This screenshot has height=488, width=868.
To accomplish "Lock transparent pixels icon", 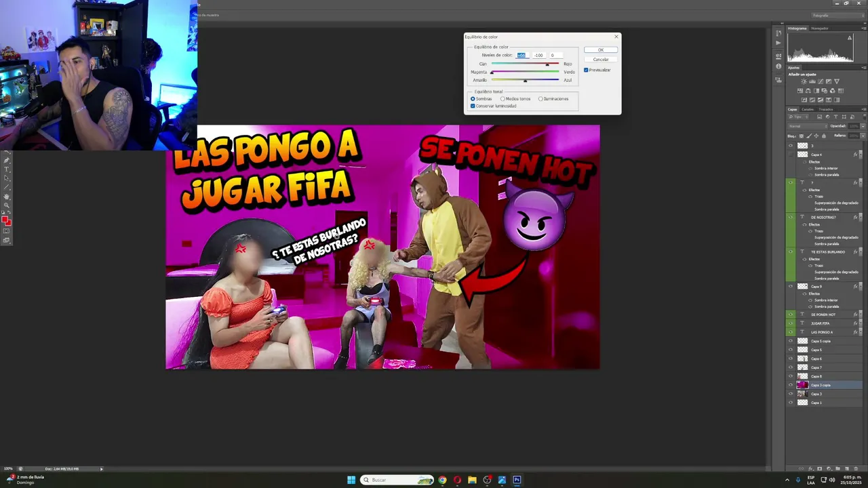I will 802,136.
